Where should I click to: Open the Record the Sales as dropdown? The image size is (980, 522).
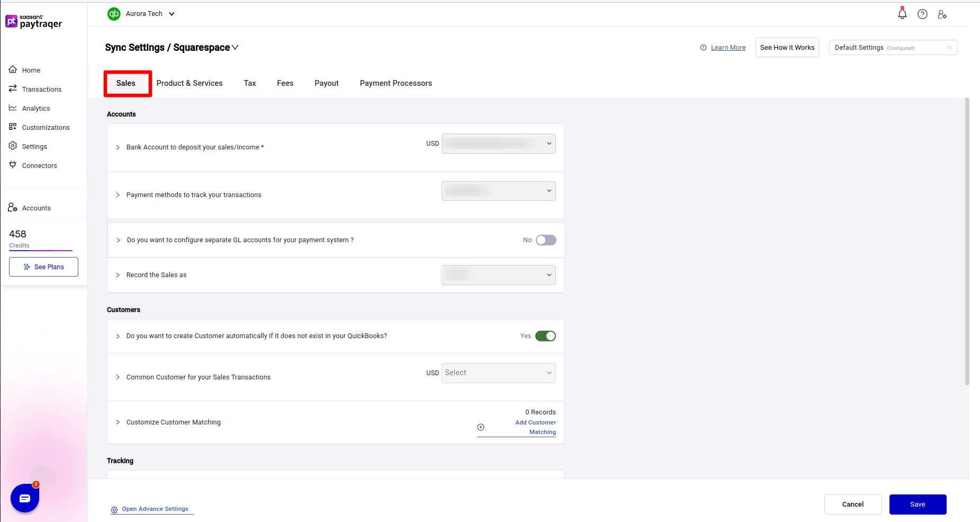(x=498, y=275)
